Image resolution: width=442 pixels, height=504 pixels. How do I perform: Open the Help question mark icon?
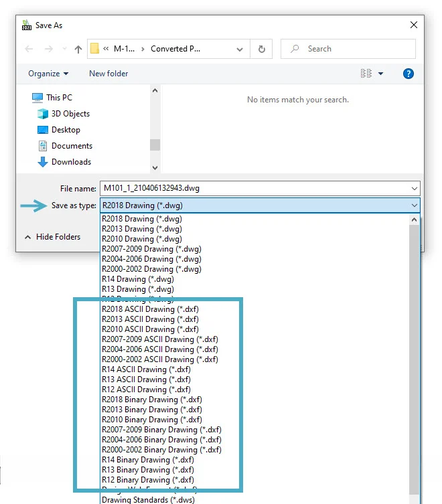click(408, 74)
